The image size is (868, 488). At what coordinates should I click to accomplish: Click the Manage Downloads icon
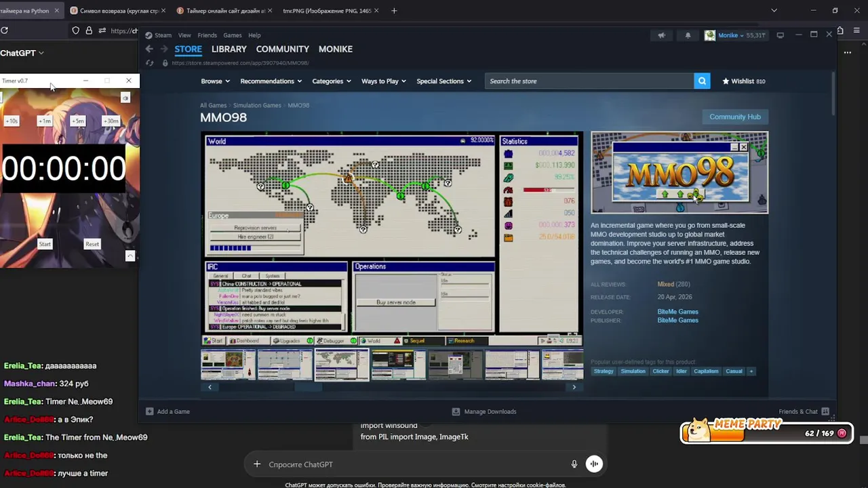[x=456, y=411]
